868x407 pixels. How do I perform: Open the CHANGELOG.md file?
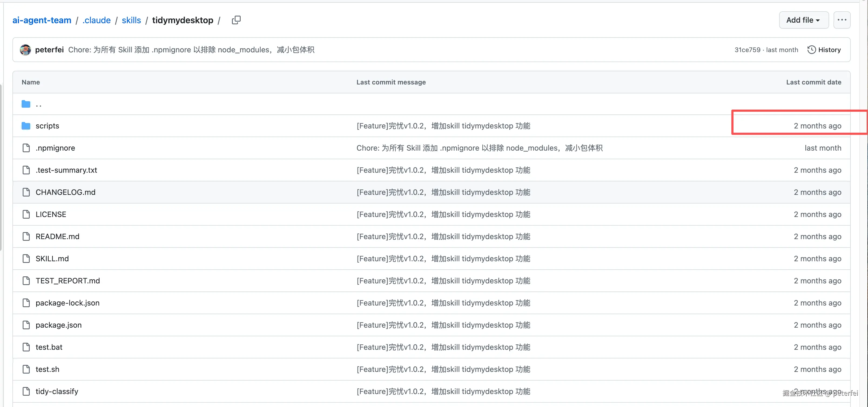coord(65,192)
